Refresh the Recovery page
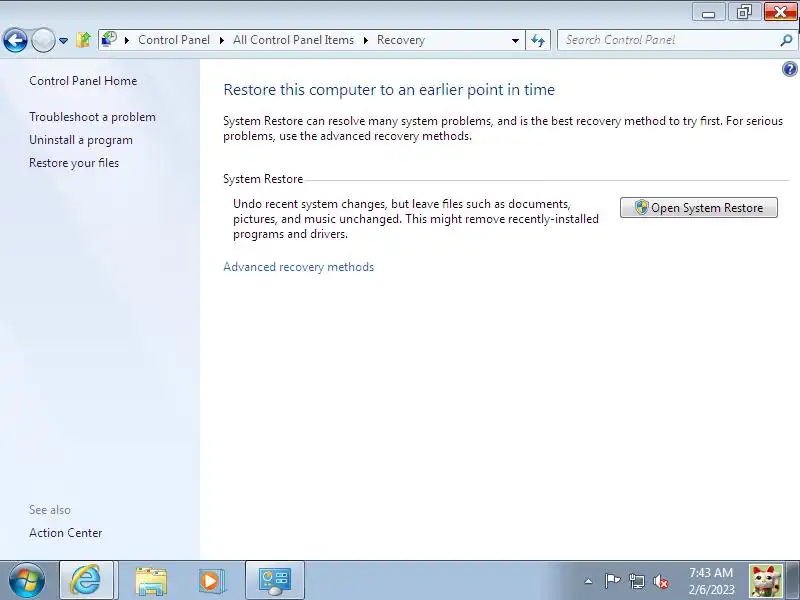This screenshot has width=800, height=600. [538, 40]
